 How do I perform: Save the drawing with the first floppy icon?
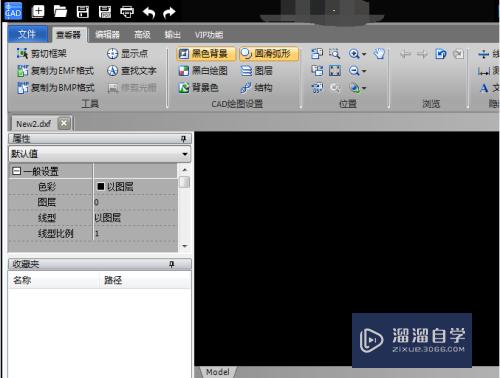pos(83,12)
